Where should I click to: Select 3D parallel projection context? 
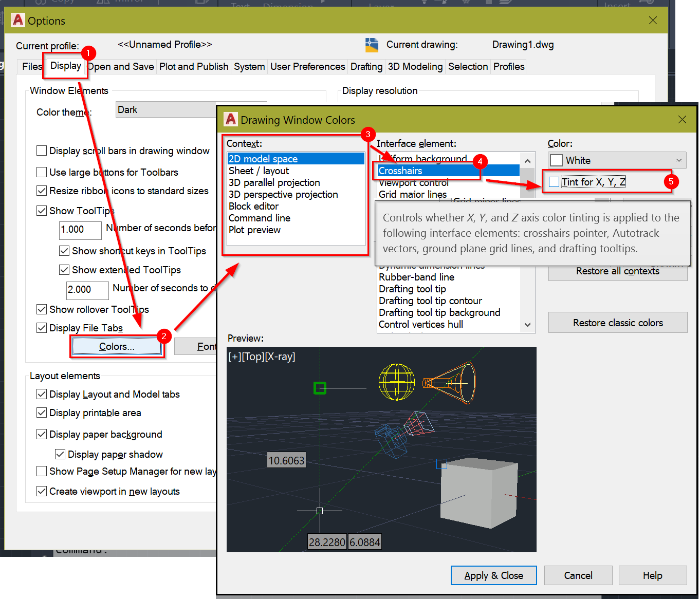296,182
